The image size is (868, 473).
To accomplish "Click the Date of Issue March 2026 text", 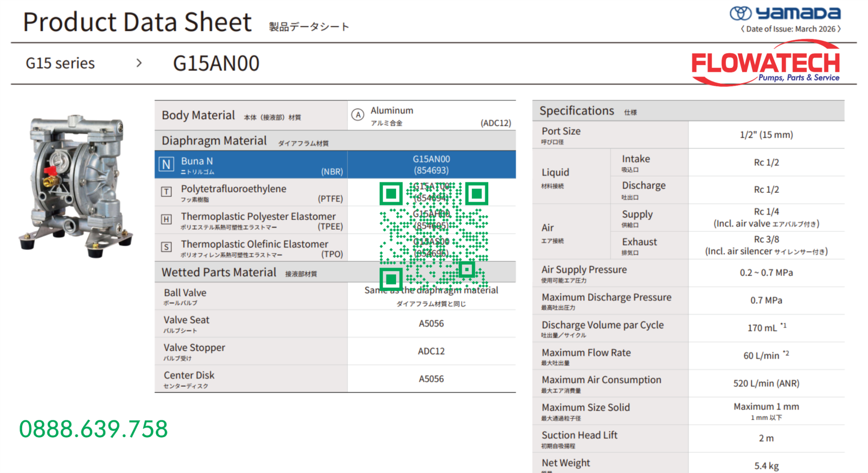I will (x=790, y=29).
